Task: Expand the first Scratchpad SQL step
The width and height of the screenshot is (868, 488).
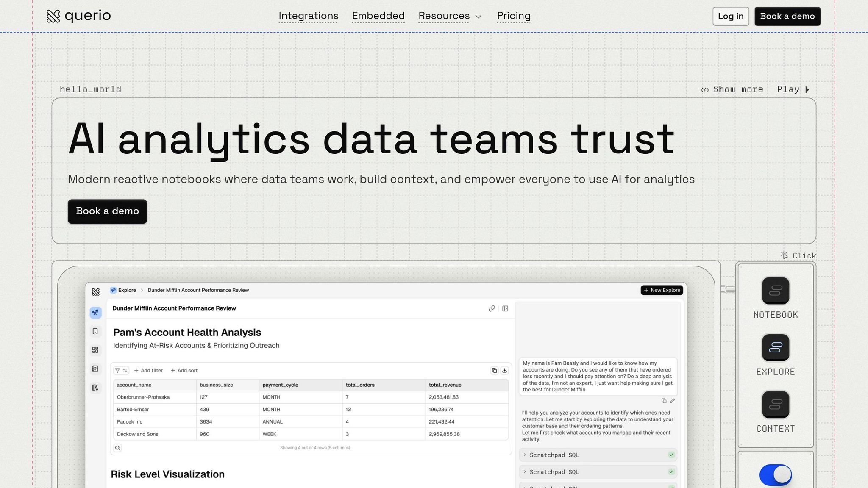Action: pos(598,455)
